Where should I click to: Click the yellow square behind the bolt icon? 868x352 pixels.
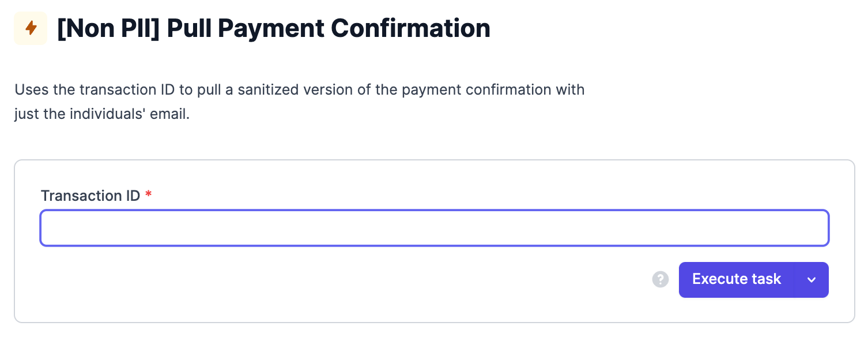31,28
